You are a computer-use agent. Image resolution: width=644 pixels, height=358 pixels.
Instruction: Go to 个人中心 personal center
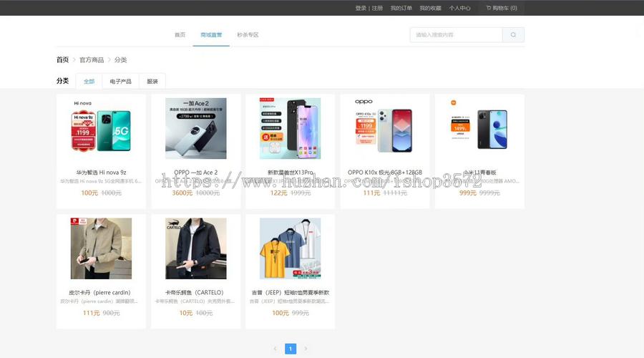point(459,8)
